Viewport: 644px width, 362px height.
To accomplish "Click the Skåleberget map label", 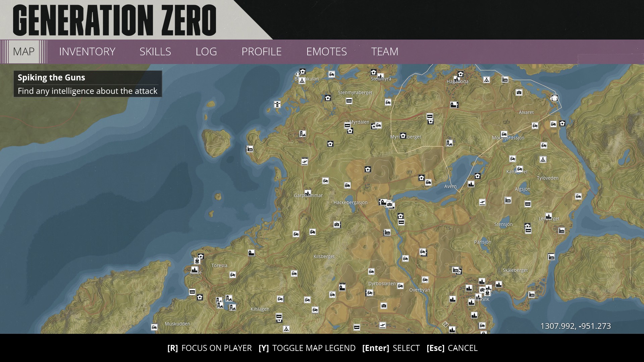I will click(x=515, y=270).
